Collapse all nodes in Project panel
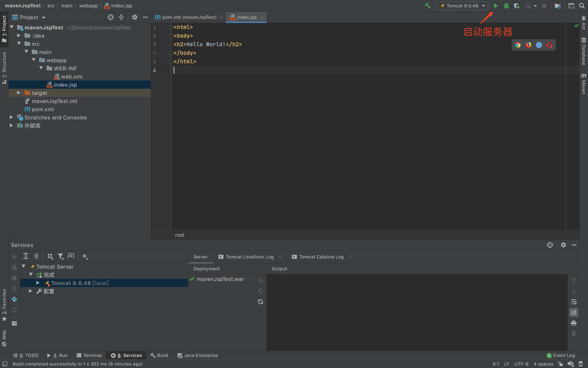This screenshot has height=368, width=588. (121, 17)
